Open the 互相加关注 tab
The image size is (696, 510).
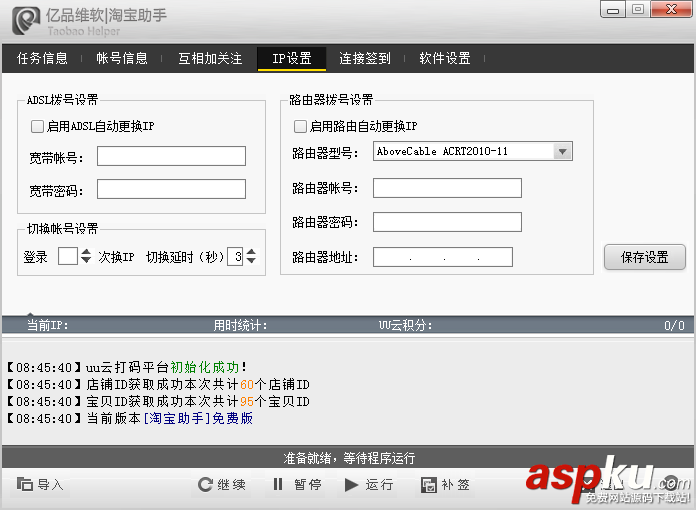(x=210, y=58)
